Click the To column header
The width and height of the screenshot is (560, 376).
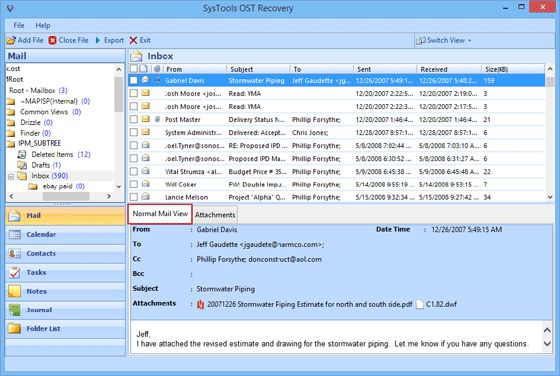[321, 69]
